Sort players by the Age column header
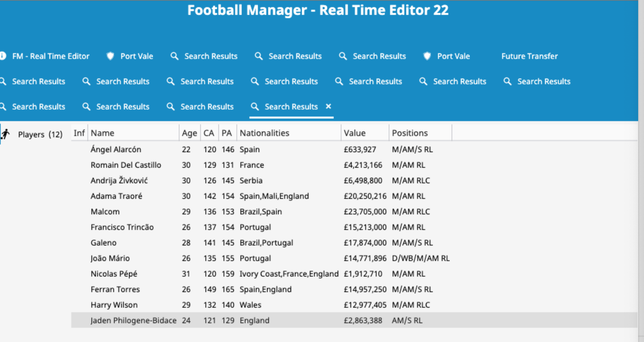 (189, 133)
